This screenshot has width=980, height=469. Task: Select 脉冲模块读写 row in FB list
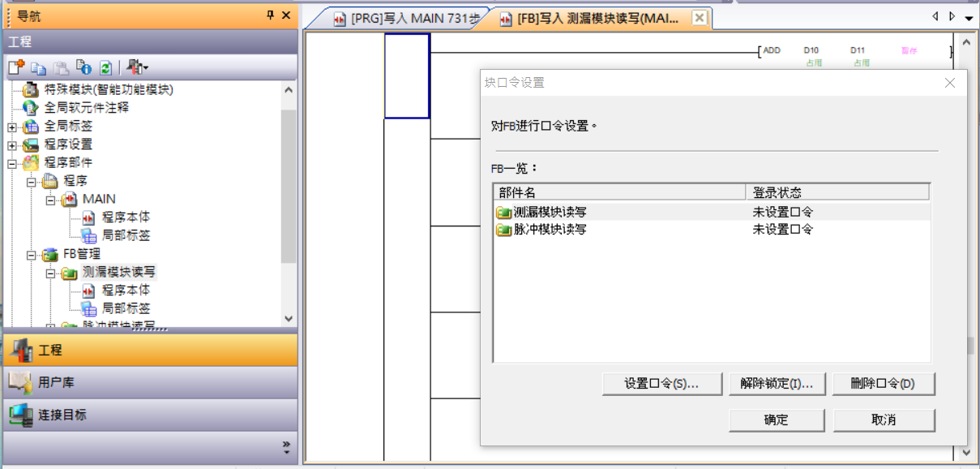550,230
